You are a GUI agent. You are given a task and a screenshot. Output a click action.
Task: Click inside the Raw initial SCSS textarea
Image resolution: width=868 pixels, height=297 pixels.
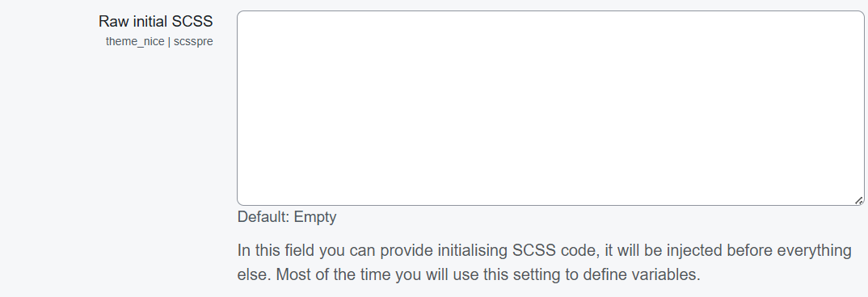coord(550,108)
